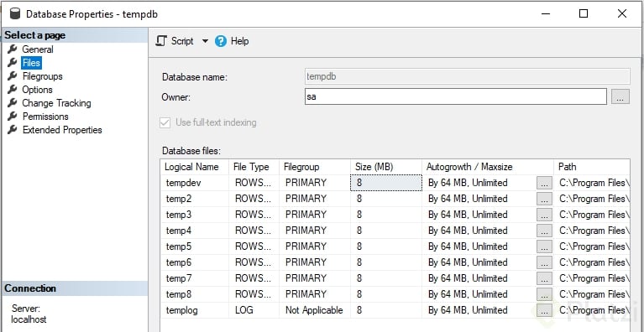Click the wrench icon next to Options
Image resolution: width=644 pixels, height=332 pixels.
pos(13,90)
